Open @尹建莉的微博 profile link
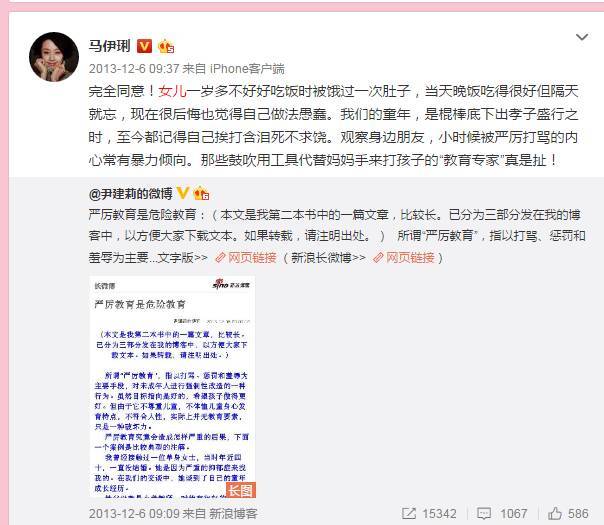 pyautogui.click(x=131, y=194)
